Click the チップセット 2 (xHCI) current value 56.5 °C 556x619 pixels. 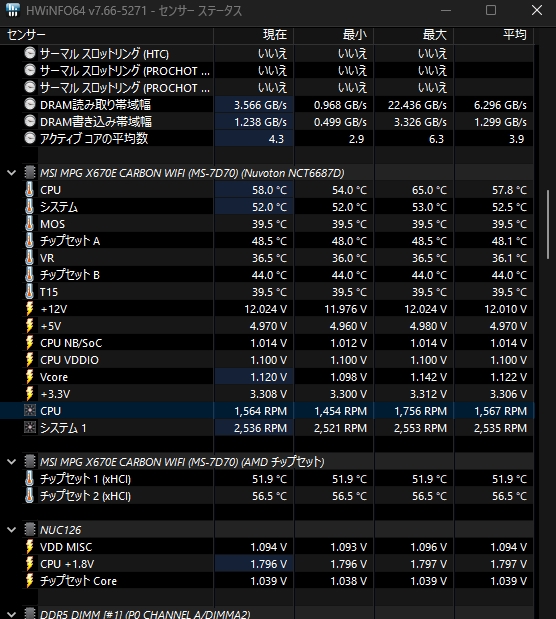pos(269,496)
